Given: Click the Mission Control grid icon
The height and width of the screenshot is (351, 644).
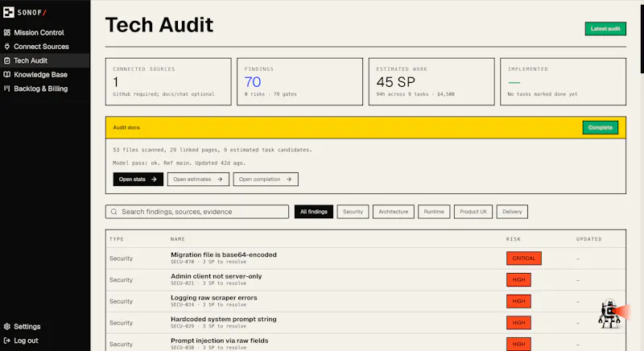Looking at the screenshot, I should pos(7,32).
